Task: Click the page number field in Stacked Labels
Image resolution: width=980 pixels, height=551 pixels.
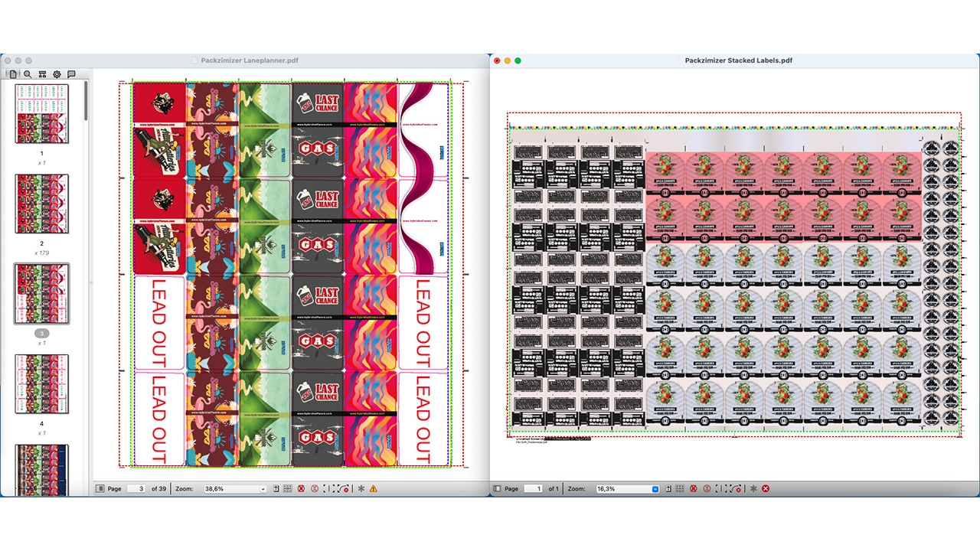Action: pos(534,488)
